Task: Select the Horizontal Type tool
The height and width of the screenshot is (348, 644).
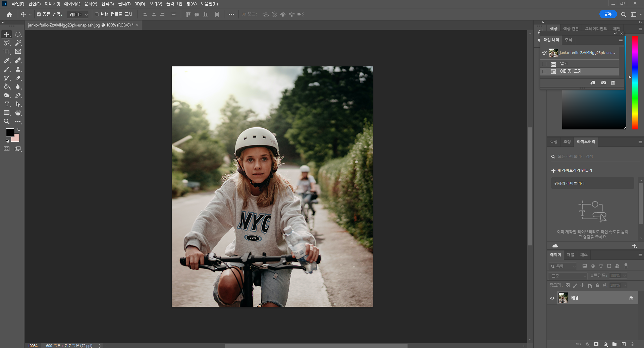Action: click(x=7, y=104)
